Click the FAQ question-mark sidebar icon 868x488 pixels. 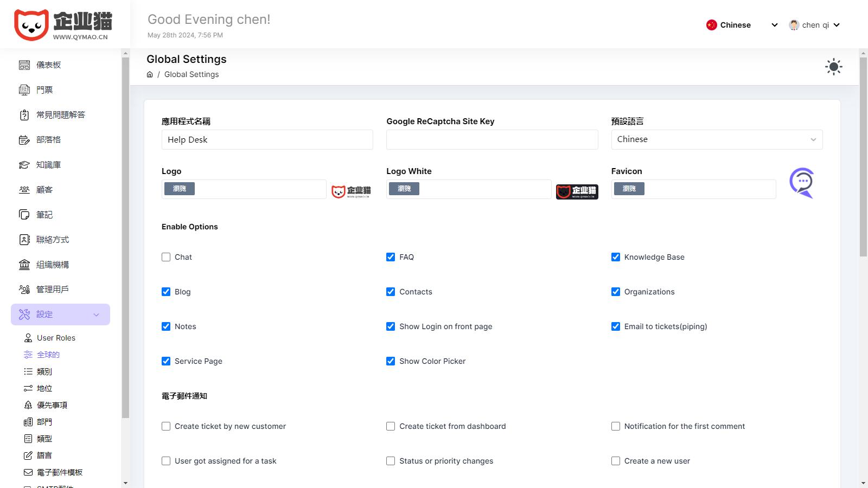click(24, 115)
